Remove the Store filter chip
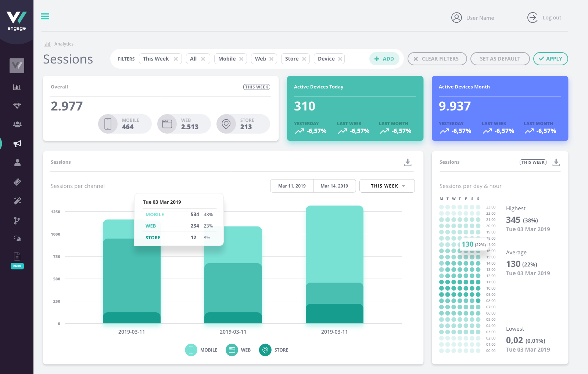 point(304,59)
